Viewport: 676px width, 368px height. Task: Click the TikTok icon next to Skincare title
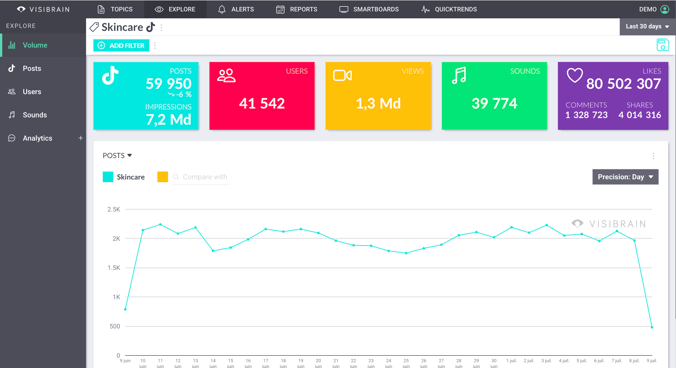[150, 27]
